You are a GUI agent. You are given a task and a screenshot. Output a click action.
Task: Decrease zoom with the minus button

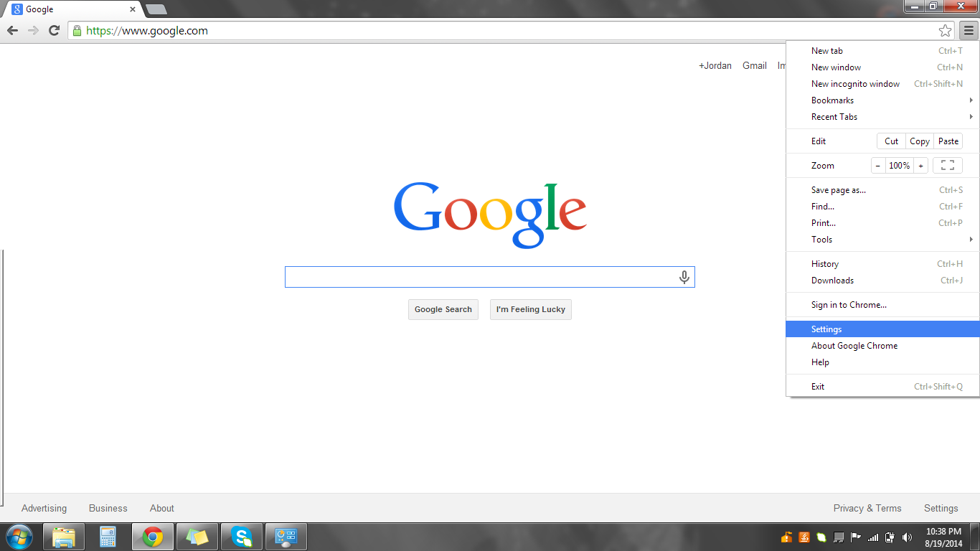coord(878,166)
